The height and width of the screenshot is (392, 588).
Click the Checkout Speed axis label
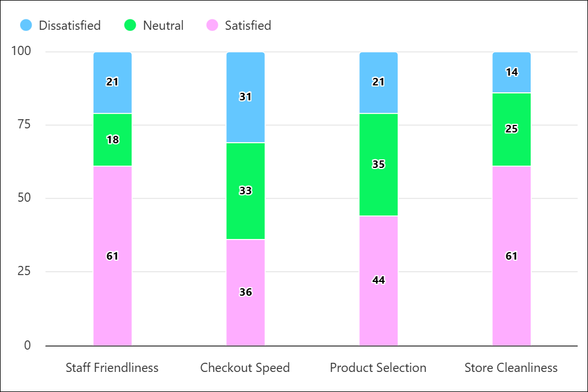click(x=245, y=368)
